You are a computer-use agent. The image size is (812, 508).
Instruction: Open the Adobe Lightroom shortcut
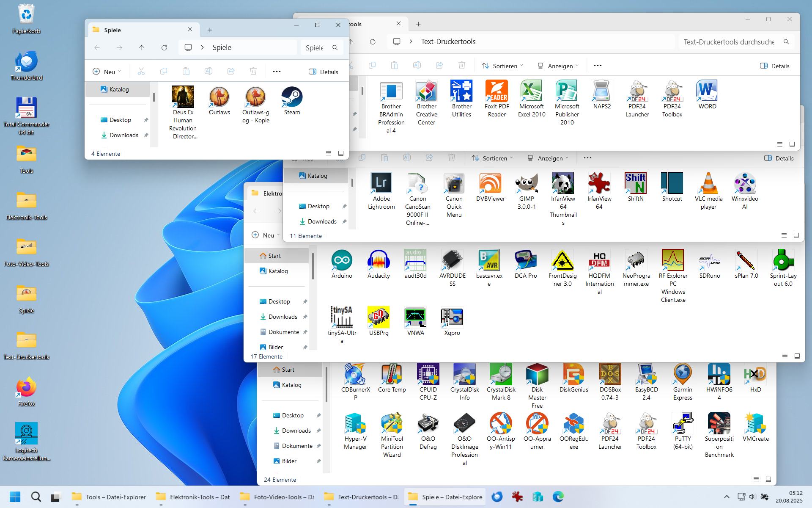pyautogui.click(x=381, y=183)
